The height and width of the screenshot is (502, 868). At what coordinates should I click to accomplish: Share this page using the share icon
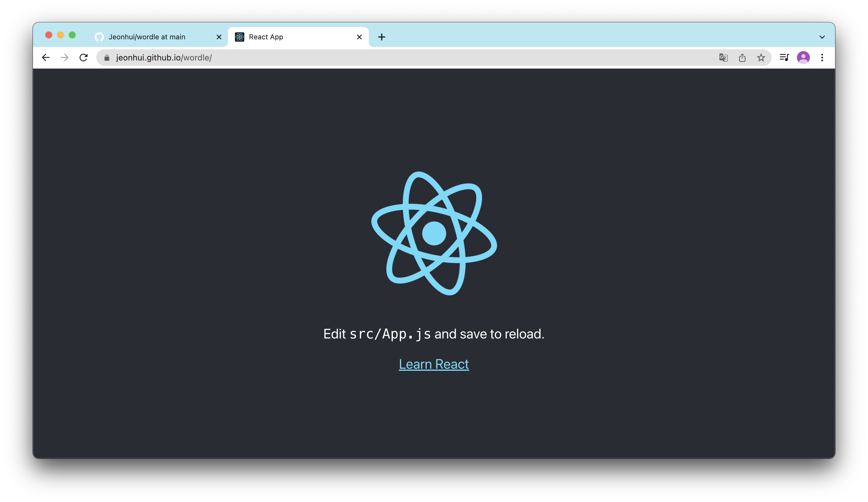[x=742, y=58]
